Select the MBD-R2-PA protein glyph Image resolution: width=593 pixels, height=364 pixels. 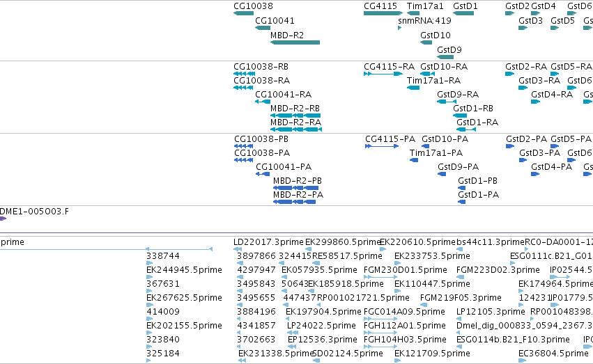coord(294,202)
